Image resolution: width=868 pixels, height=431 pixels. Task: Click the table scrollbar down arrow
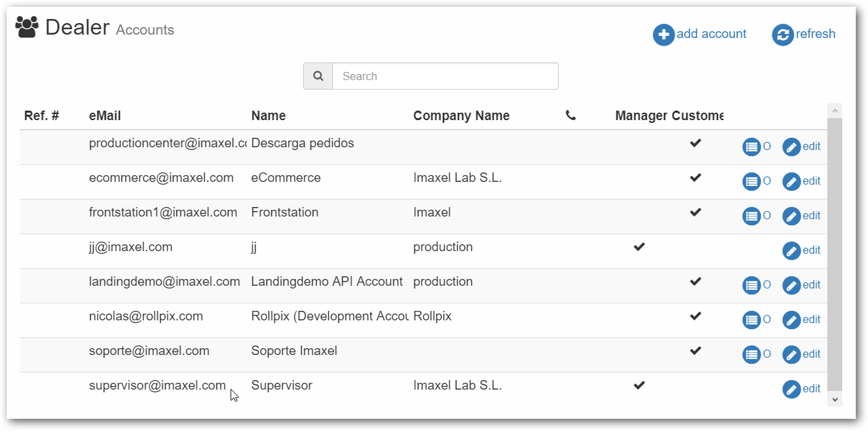pyautogui.click(x=835, y=400)
